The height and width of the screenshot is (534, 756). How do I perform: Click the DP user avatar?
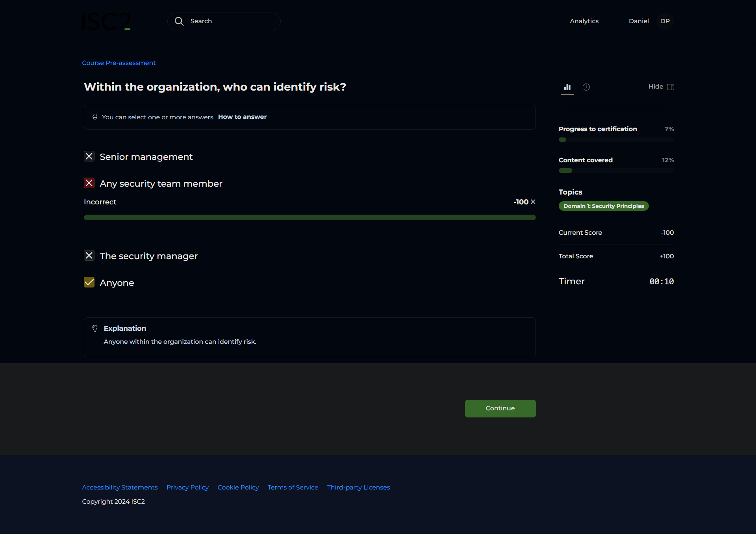tap(665, 21)
